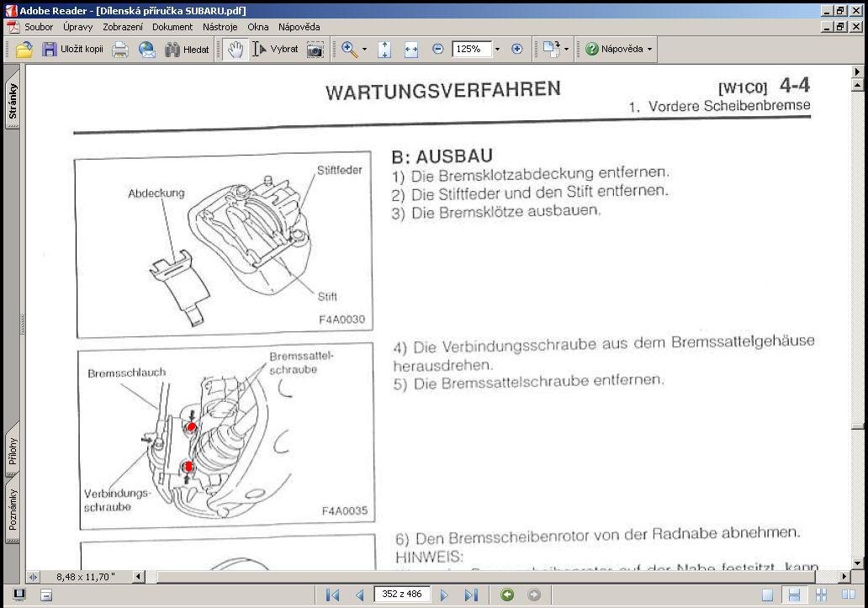
Task: Go to the next page
Action: 444,595
